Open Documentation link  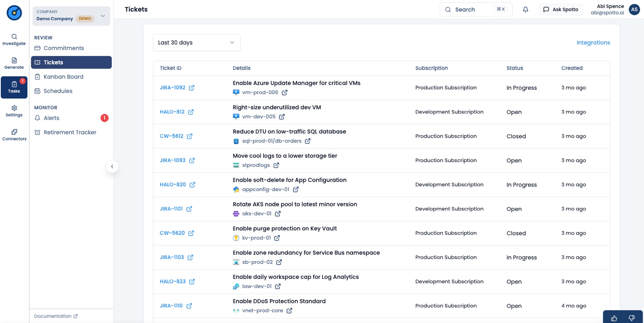[x=56, y=316]
